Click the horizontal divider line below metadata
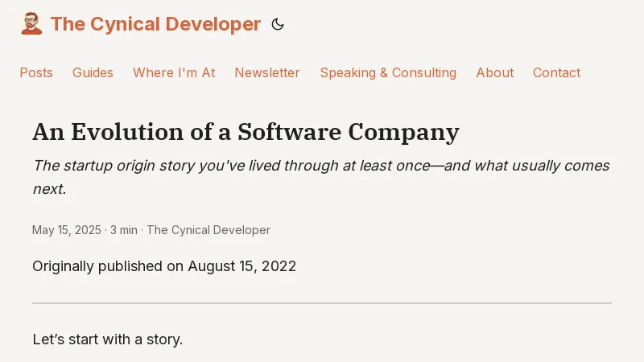Viewport: 644px width, 362px height. (x=322, y=303)
